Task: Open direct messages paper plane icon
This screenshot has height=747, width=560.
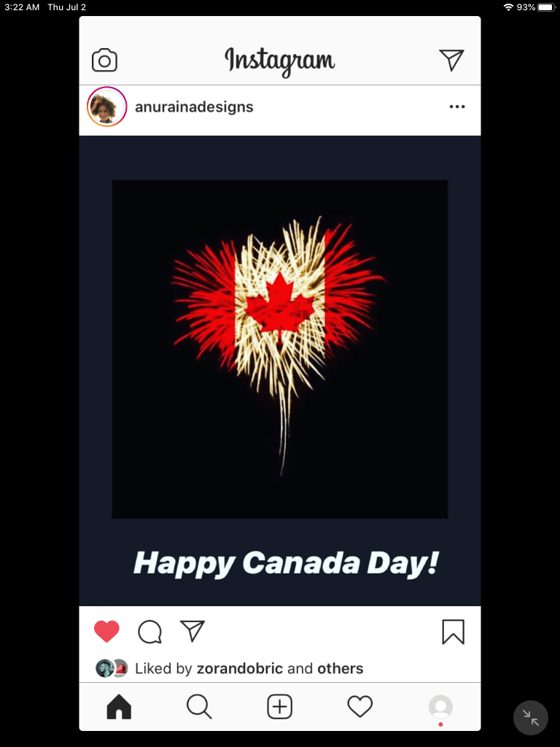Action: tap(451, 60)
